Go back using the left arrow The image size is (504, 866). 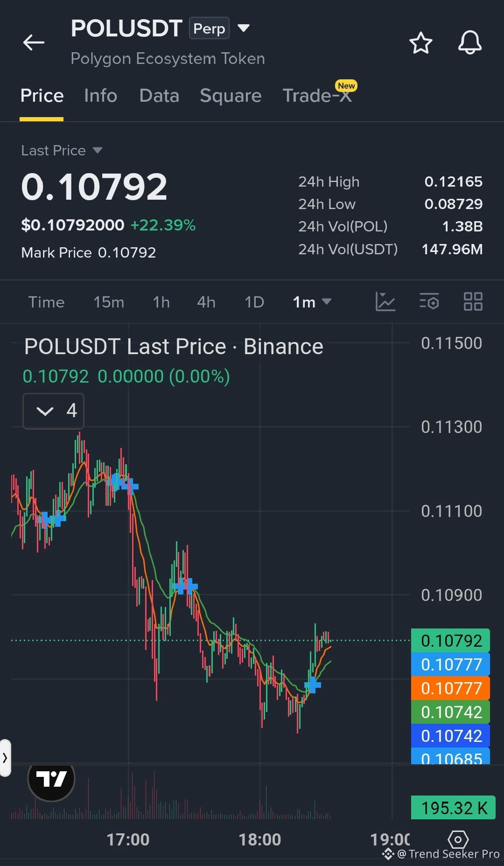pyautogui.click(x=34, y=42)
